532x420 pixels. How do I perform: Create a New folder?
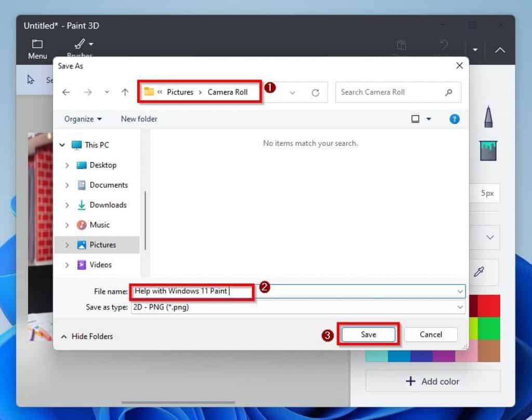[x=139, y=119]
